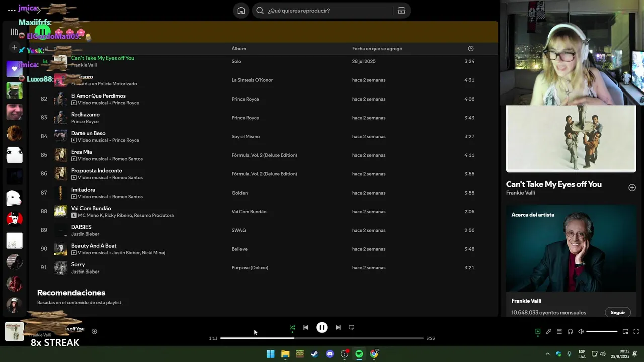Viewport: 644px width, 362px height.
Task: Sort by duration clock icon header
Action: pos(471,49)
